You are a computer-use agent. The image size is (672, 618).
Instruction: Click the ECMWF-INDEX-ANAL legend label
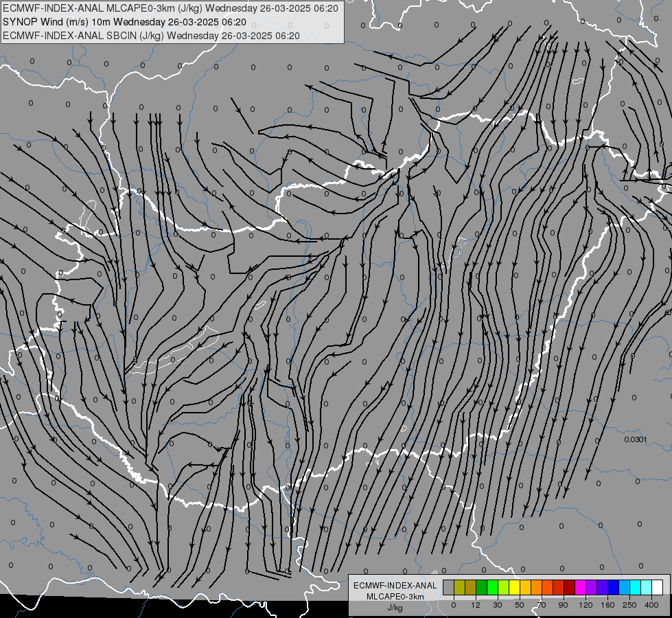coord(395,586)
